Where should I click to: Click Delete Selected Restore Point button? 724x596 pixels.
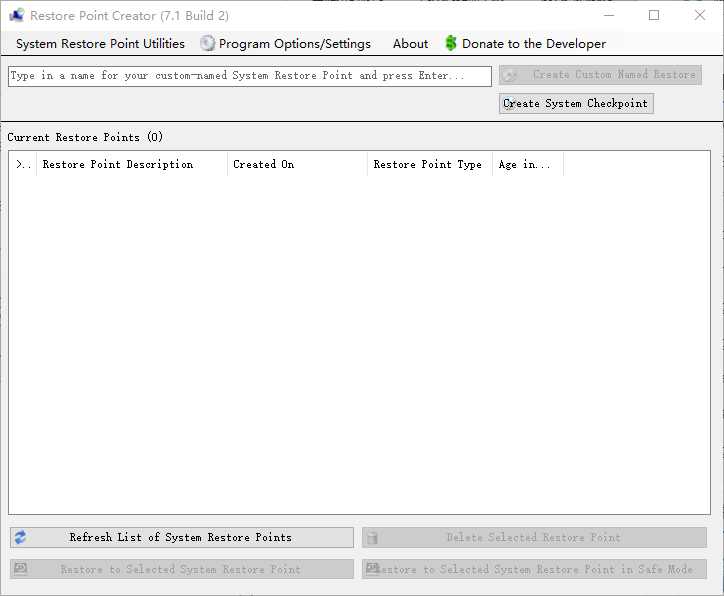coord(534,537)
